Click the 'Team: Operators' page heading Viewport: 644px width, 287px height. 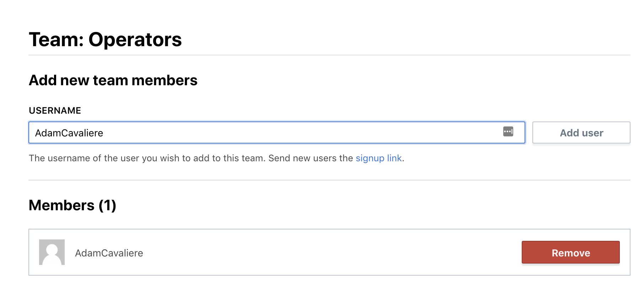click(105, 39)
